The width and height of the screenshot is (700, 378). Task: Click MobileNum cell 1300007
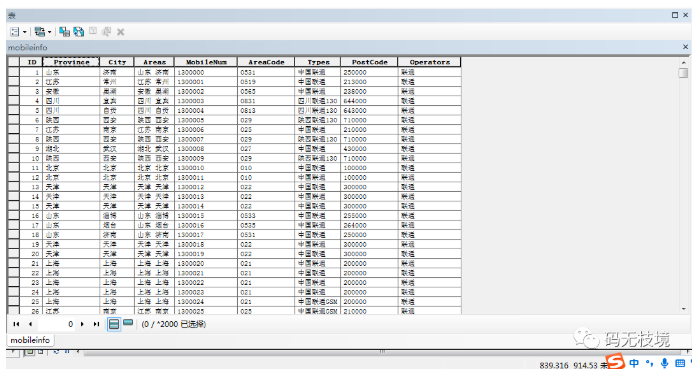pyautogui.click(x=206, y=139)
